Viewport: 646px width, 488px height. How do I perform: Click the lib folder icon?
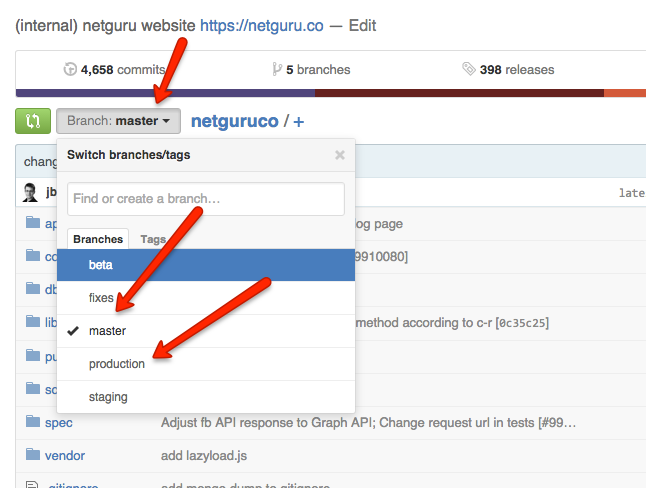[33, 321]
